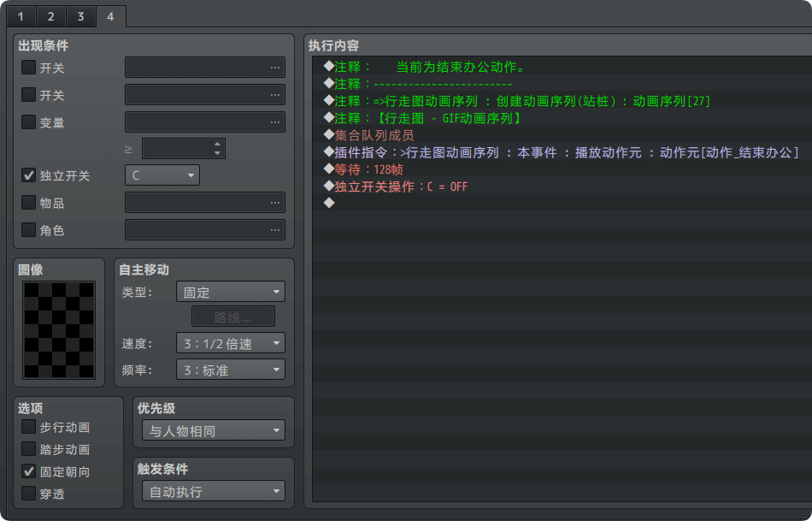Disable the 固定朝向 option
Image resolution: width=812 pixels, height=521 pixels.
(29, 471)
